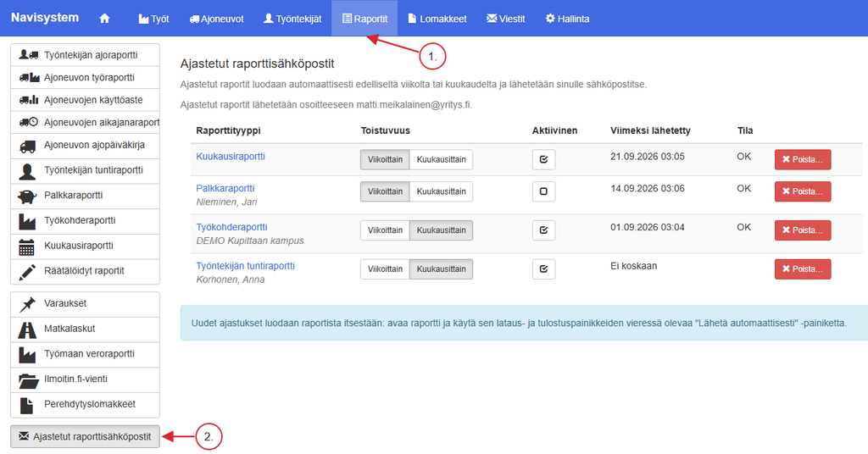
Task: Open the Työntekijät menu
Action: pyautogui.click(x=292, y=19)
